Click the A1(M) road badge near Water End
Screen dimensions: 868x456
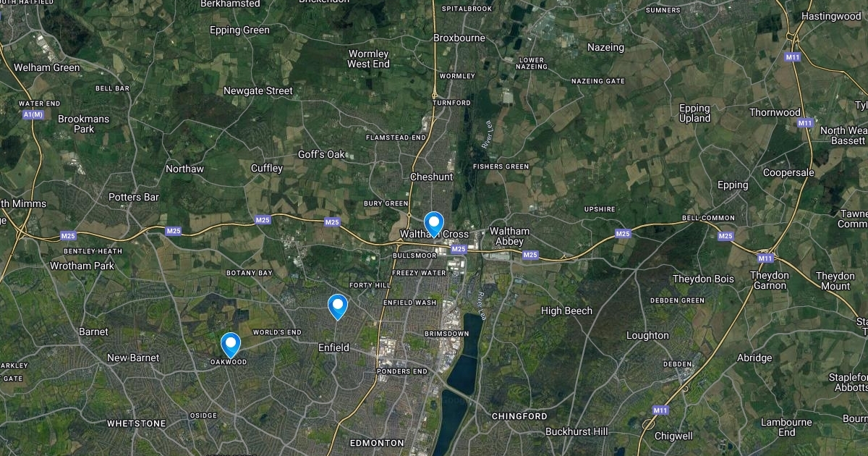[x=33, y=114]
